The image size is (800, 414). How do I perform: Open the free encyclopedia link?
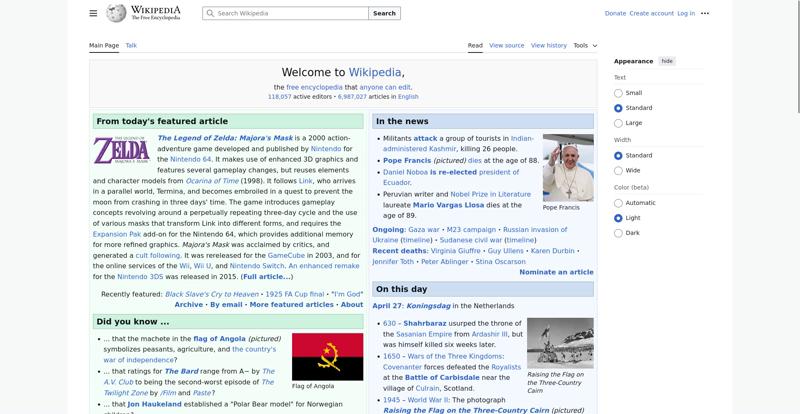point(314,87)
